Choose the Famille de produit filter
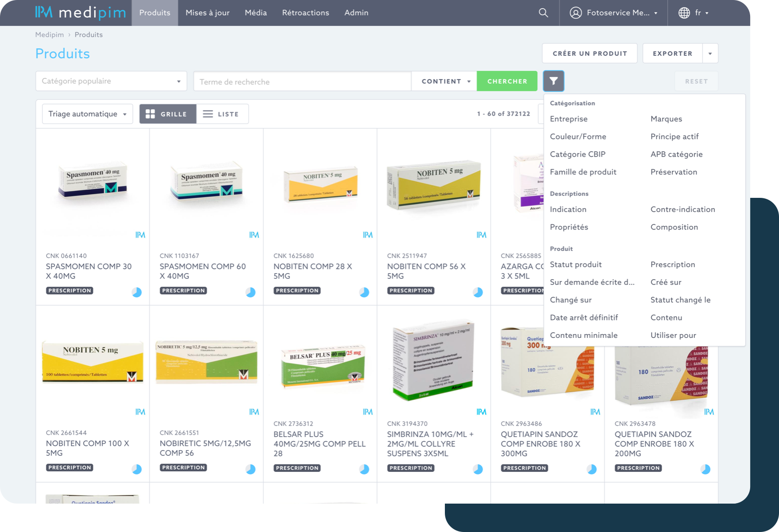The width and height of the screenshot is (779, 532). coord(583,172)
